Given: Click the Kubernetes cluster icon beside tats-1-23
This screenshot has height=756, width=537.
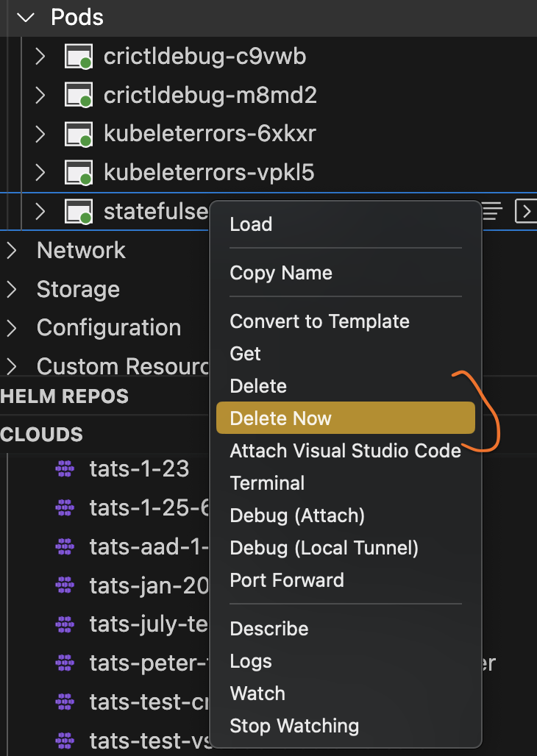Looking at the screenshot, I should pos(65,468).
